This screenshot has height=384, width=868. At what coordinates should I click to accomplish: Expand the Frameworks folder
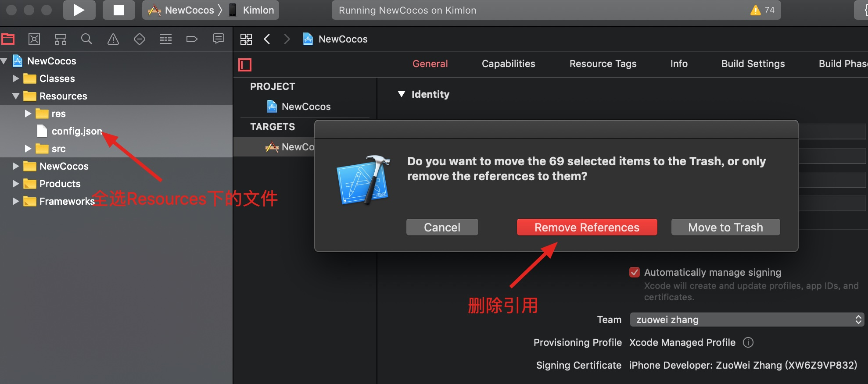point(15,201)
